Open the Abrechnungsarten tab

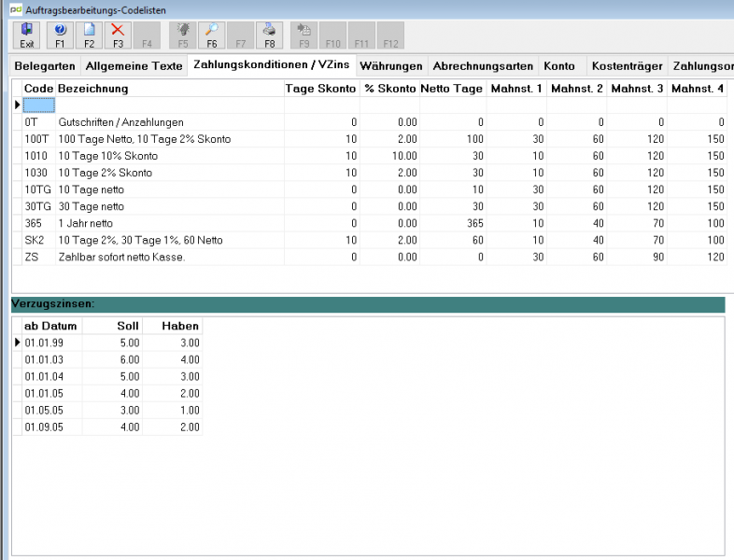coord(483,66)
